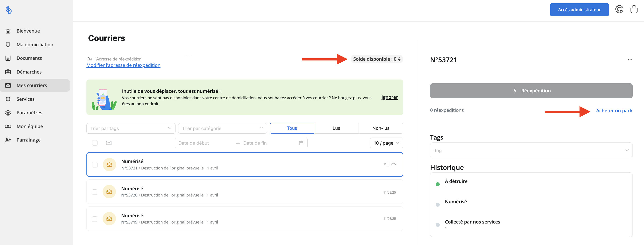Open the three-dots menu for N°53721

(630, 60)
